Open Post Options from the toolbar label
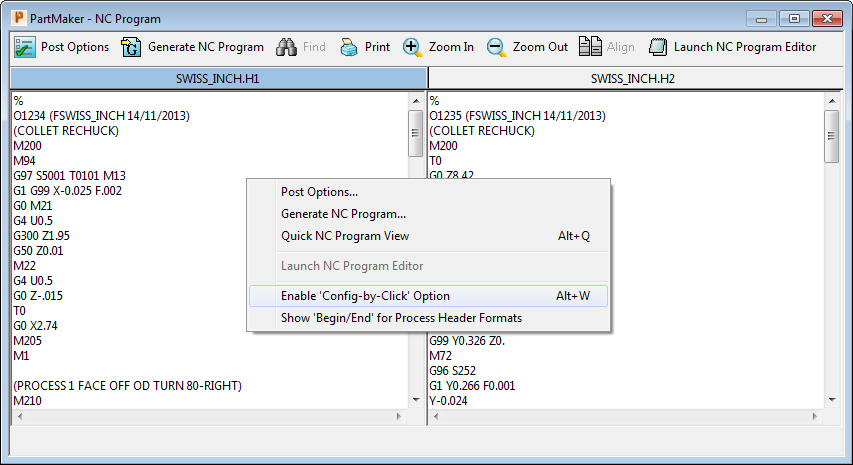This screenshot has height=465, width=853. tap(75, 47)
